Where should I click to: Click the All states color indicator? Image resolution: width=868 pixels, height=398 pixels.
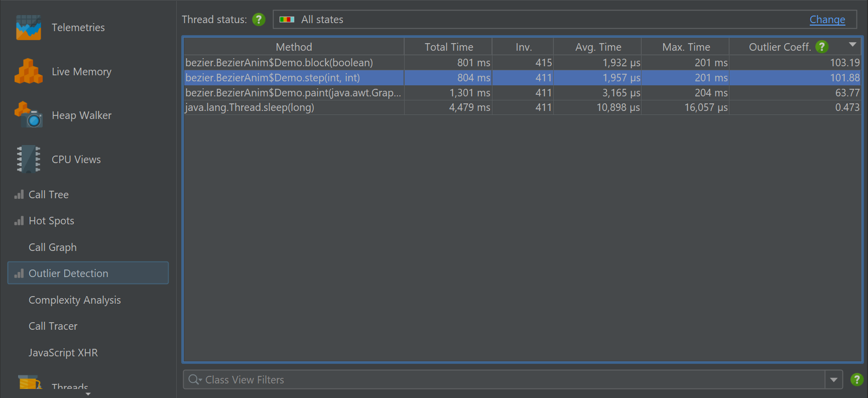(x=287, y=20)
